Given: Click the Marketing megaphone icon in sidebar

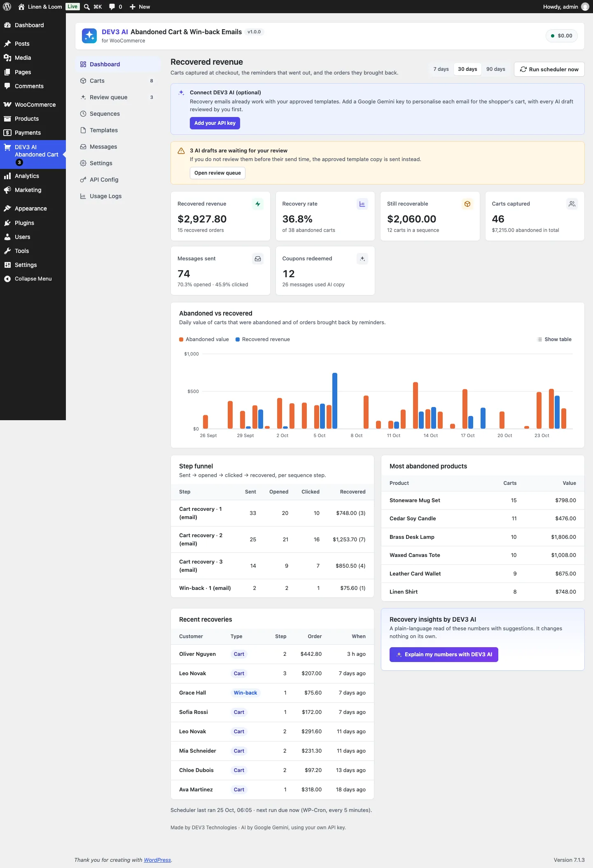Looking at the screenshot, I should click(x=7, y=190).
